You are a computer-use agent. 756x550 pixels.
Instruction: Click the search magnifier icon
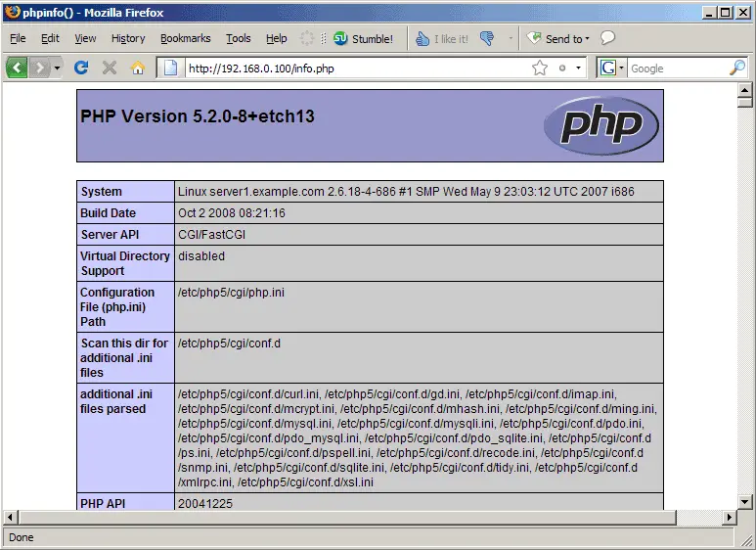737,68
